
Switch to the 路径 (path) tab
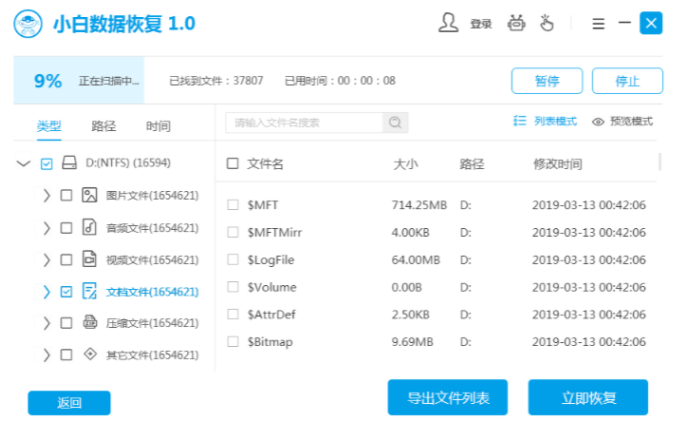[103, 126]
